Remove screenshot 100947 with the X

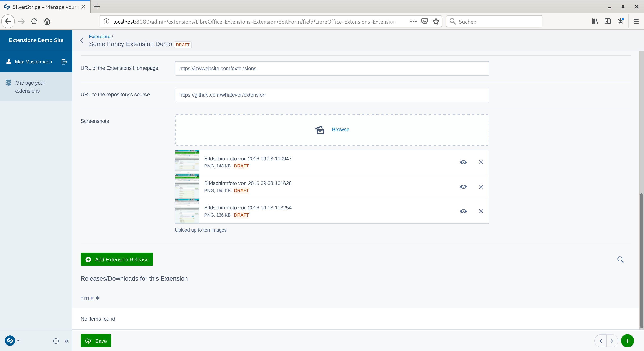[481, 162]
